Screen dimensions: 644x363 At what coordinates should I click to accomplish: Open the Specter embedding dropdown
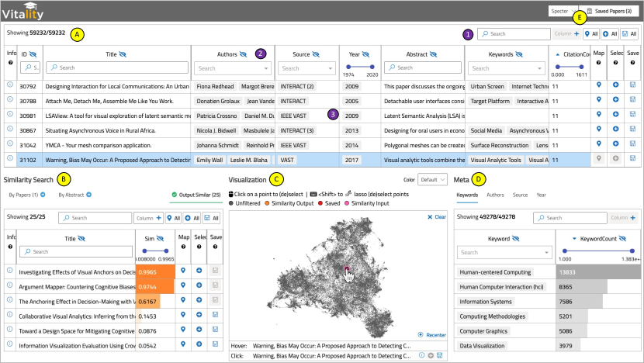(x=563, y=11)
